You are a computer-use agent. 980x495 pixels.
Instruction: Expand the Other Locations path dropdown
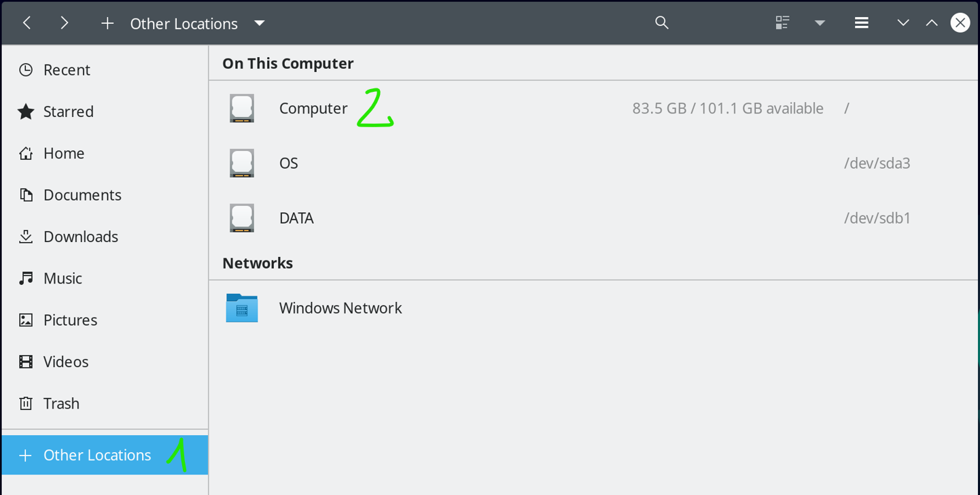point(260,23)
